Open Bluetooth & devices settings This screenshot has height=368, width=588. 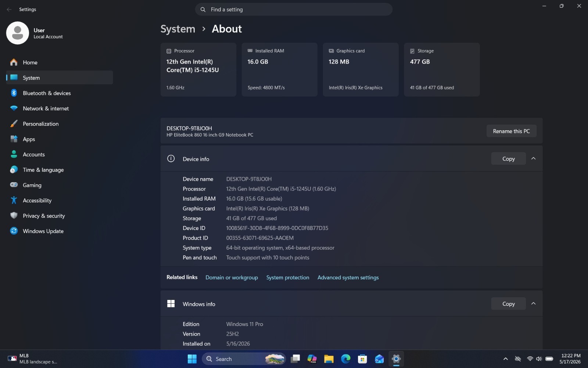(x=60, y=93)
